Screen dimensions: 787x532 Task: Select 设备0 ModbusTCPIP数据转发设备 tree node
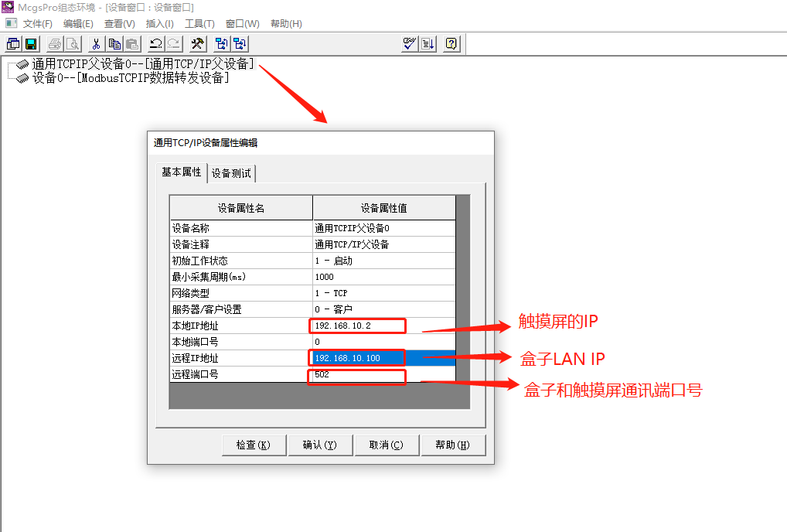pos(130,78)
